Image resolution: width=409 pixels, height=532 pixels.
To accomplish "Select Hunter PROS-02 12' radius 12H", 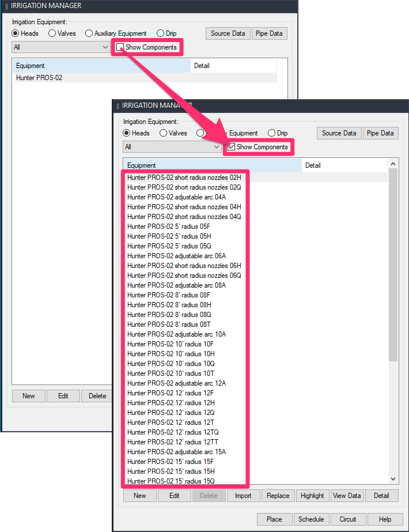I will [x=171, y=403].
